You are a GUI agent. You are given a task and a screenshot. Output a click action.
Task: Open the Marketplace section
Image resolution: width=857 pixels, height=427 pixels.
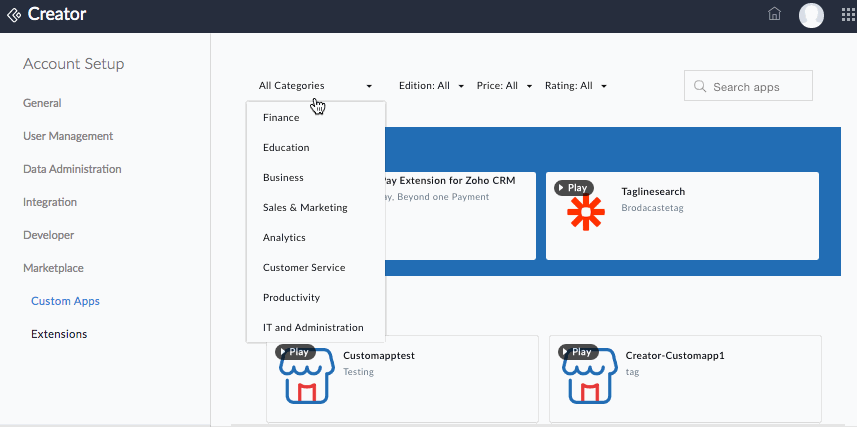tap(53, 268)
